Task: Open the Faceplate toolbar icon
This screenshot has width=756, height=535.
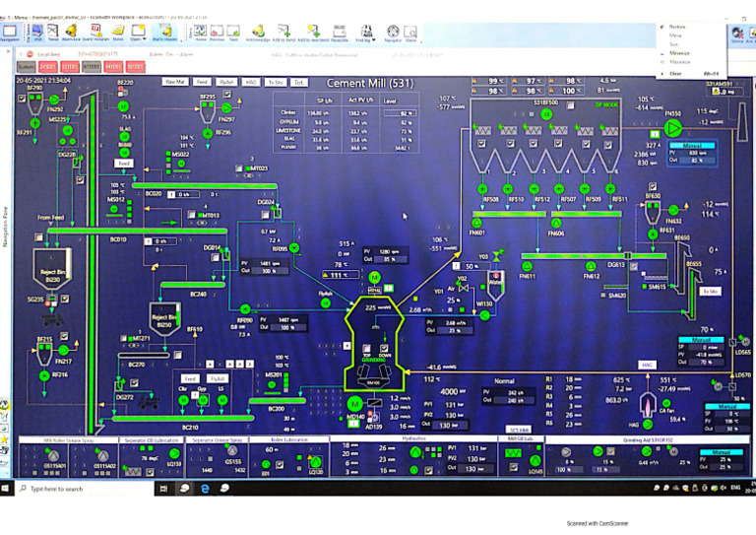Action: click(x=340, y=32)
